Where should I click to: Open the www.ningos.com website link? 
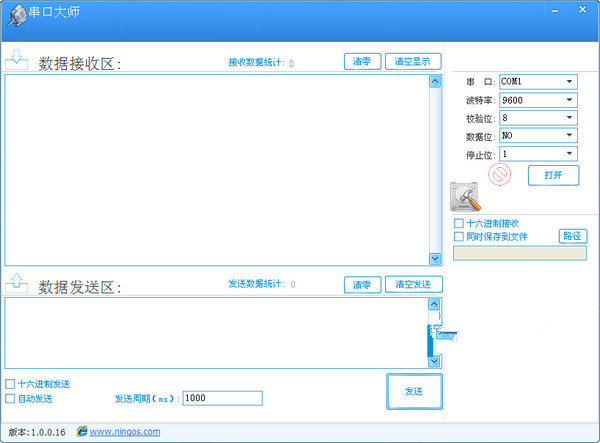pos(125,432)
